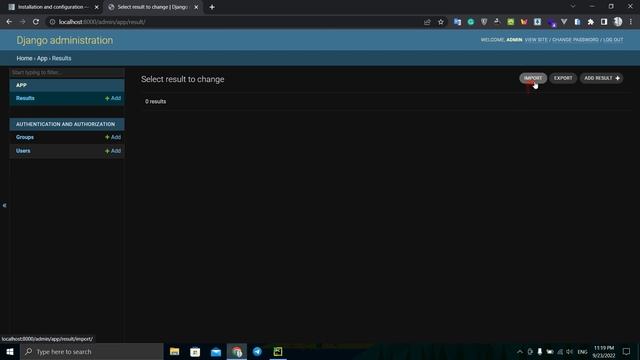640x360 pixels.
Task: Click the browser forward arrow
Action: click(22, 22)
